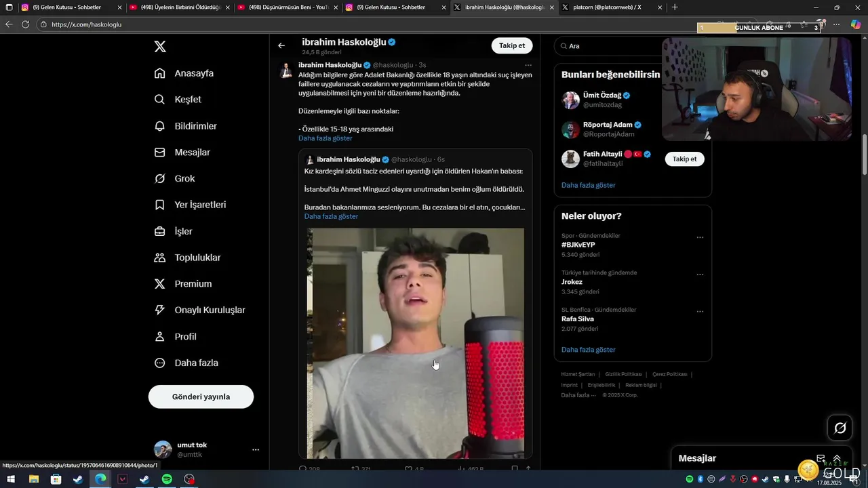The height and width of the screenshot is (488, 868).
Task: Expand Daha fazla menu in sidebar
Action: 186,363
